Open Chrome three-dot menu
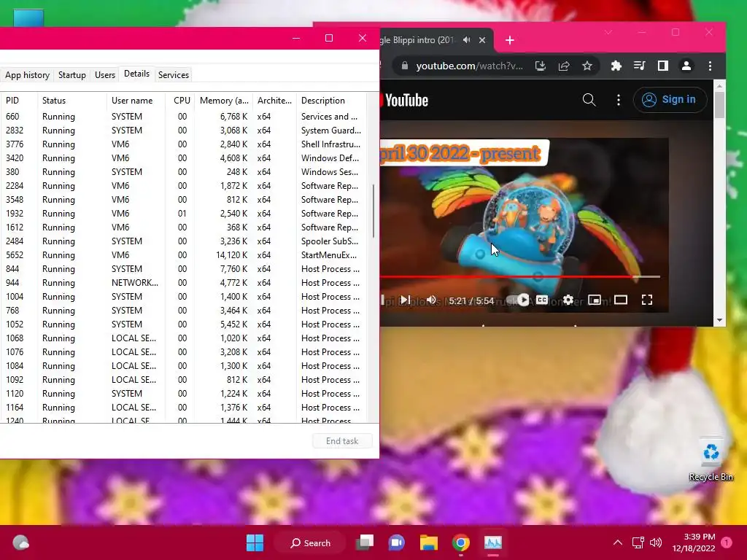 point(710,66)
